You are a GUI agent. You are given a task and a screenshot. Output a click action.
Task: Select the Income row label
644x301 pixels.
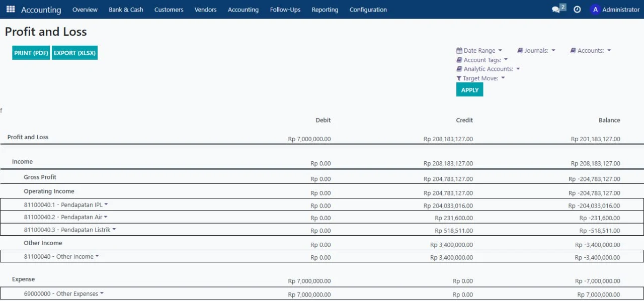tap(22, 162)
